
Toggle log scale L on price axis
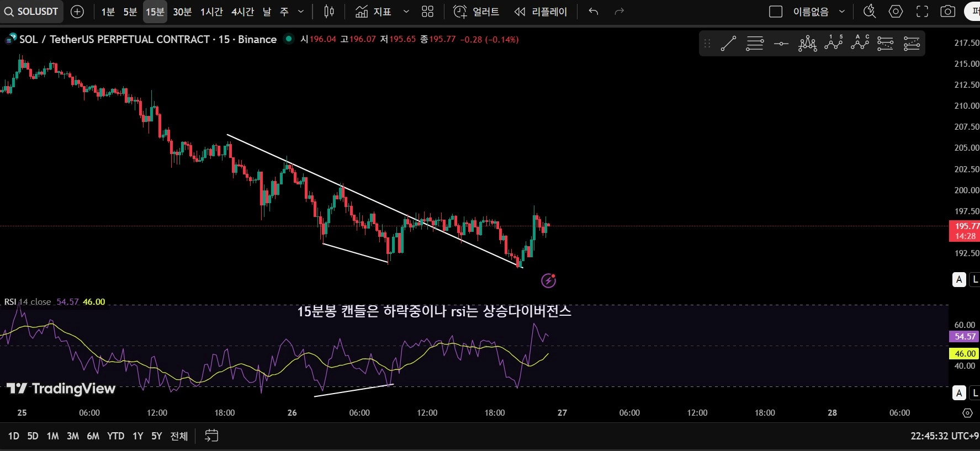point(975,280)
